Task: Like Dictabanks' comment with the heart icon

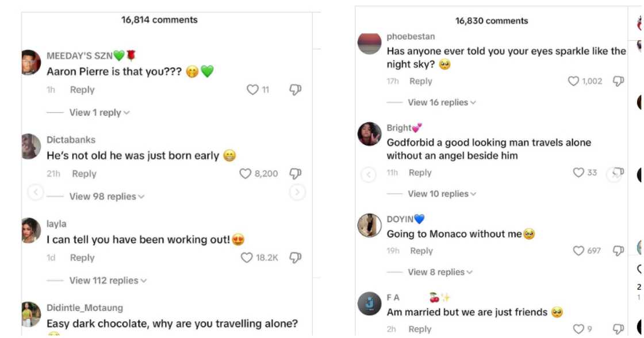Action: [x=246, y=174]
